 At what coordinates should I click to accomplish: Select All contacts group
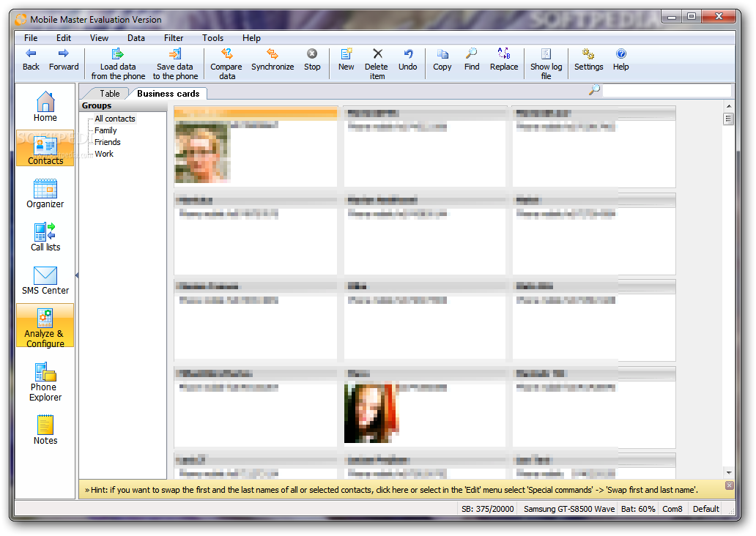tap(115, 119)
